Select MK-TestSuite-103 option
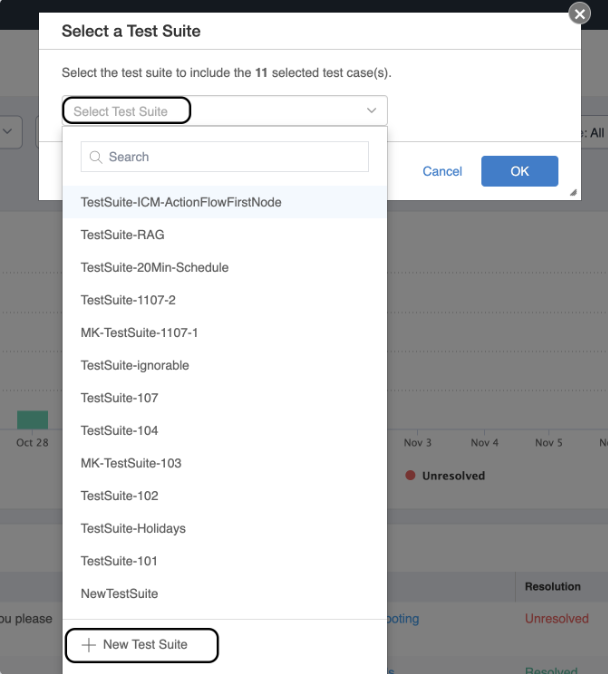Screen dimensions: 608x674 pos(131,463)
